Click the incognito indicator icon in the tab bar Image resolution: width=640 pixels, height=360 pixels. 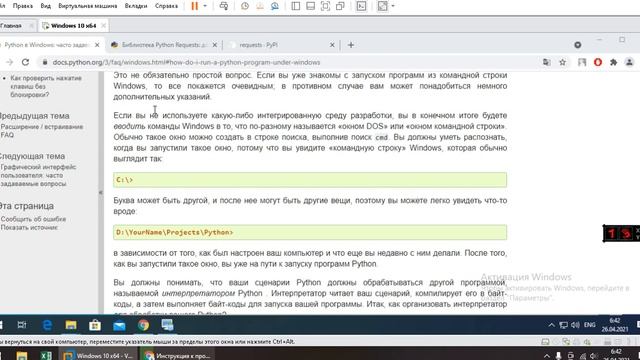(x=578, y=45)
